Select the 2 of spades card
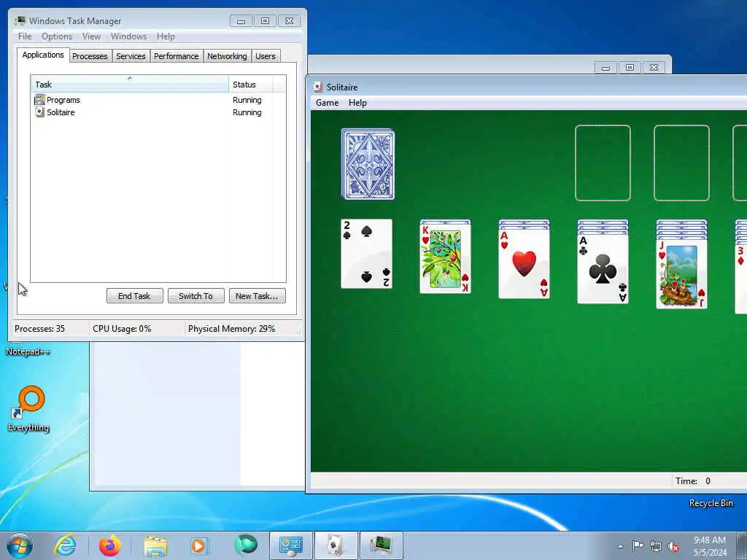 [366, 254]
